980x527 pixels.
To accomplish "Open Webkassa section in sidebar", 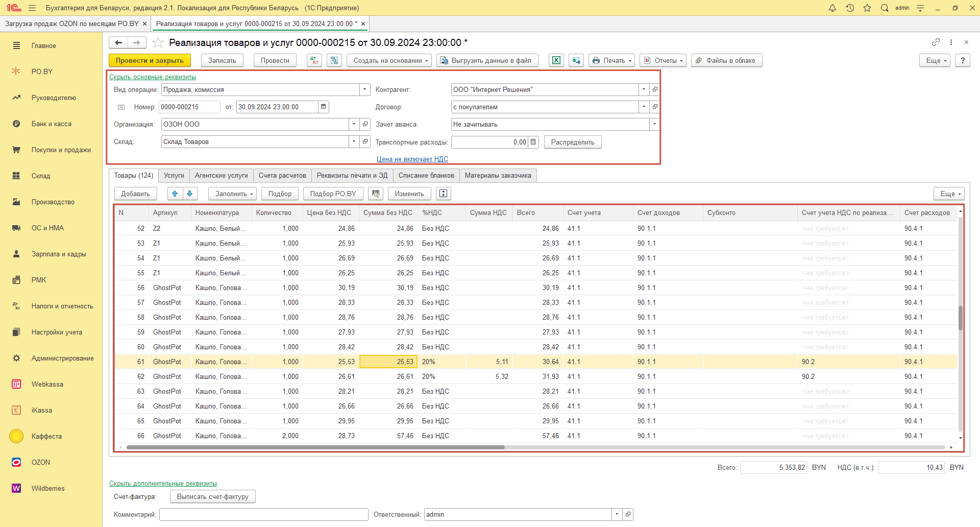I will coord(47,384).
